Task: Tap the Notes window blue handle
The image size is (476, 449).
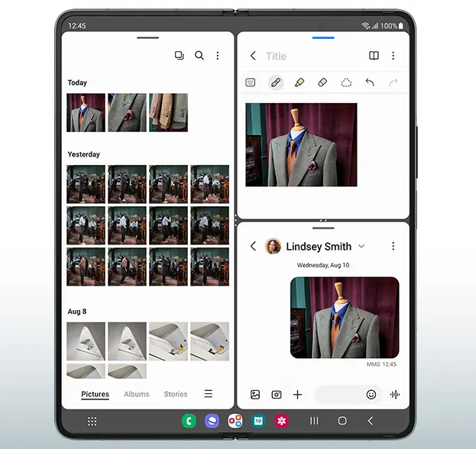Action: pyautogui.click(x=323, y=38)
